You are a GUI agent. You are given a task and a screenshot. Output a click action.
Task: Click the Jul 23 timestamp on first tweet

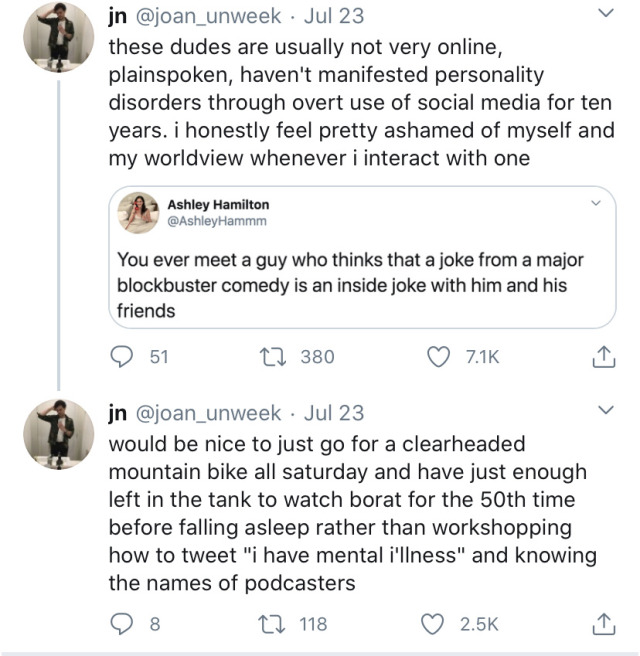pyautogui.click(x=333, y=17)
